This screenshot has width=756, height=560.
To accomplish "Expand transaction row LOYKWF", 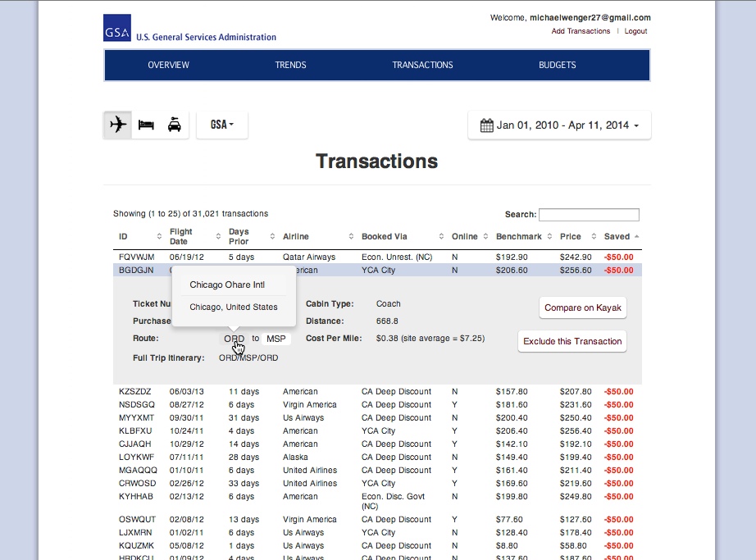I will tap(377, 457).
